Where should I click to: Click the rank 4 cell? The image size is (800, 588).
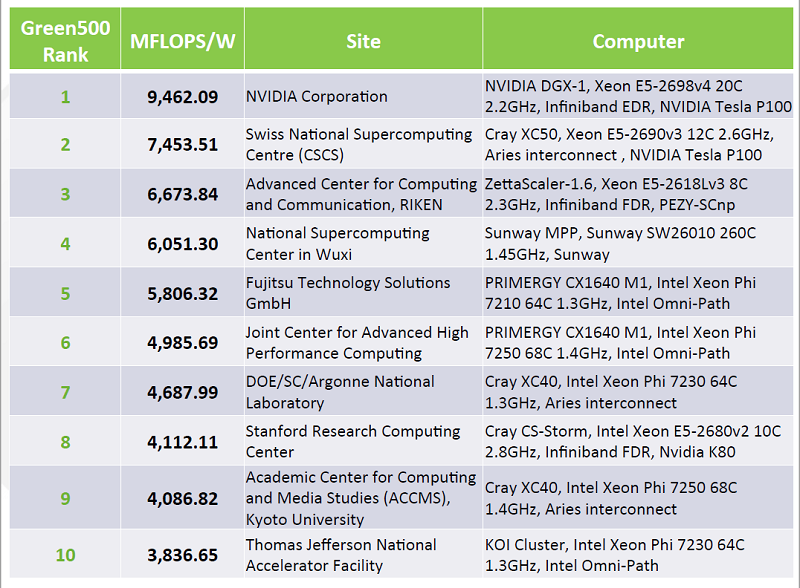[x=65, y=243]
